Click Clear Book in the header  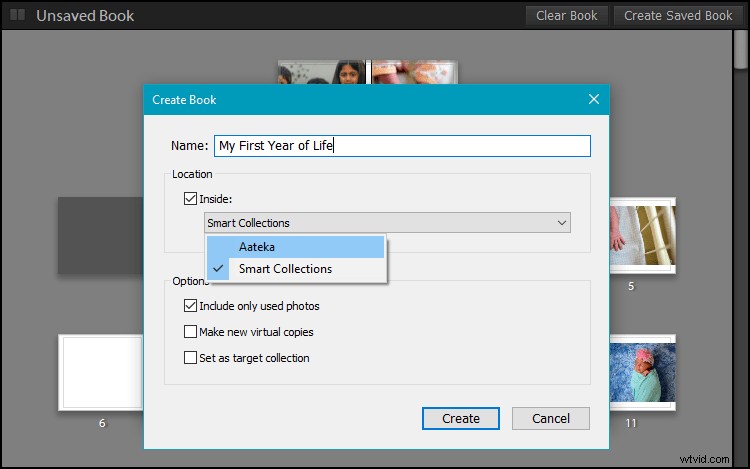coord(567,16)
